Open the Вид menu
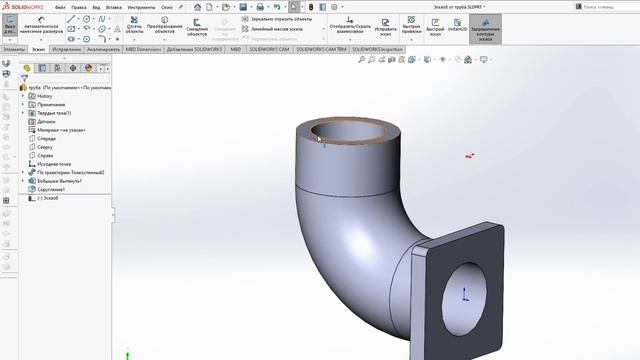 pyautogui.click(x=96, y=7)
